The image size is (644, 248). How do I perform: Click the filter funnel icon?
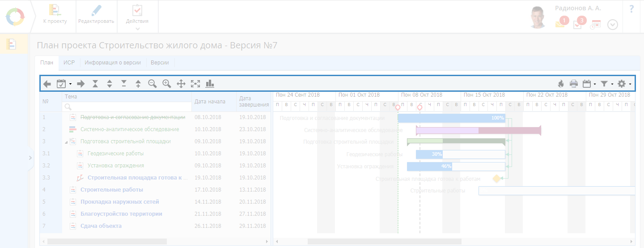[604, 83]
